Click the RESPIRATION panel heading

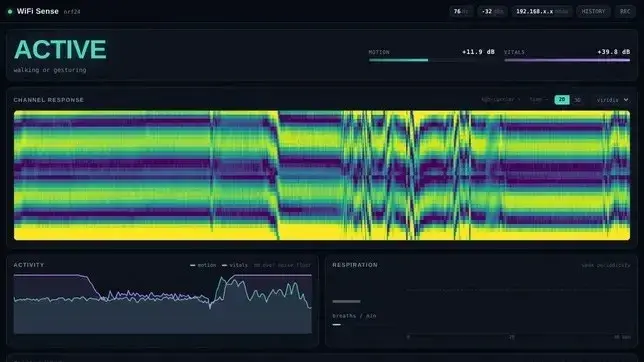[355, 265]
